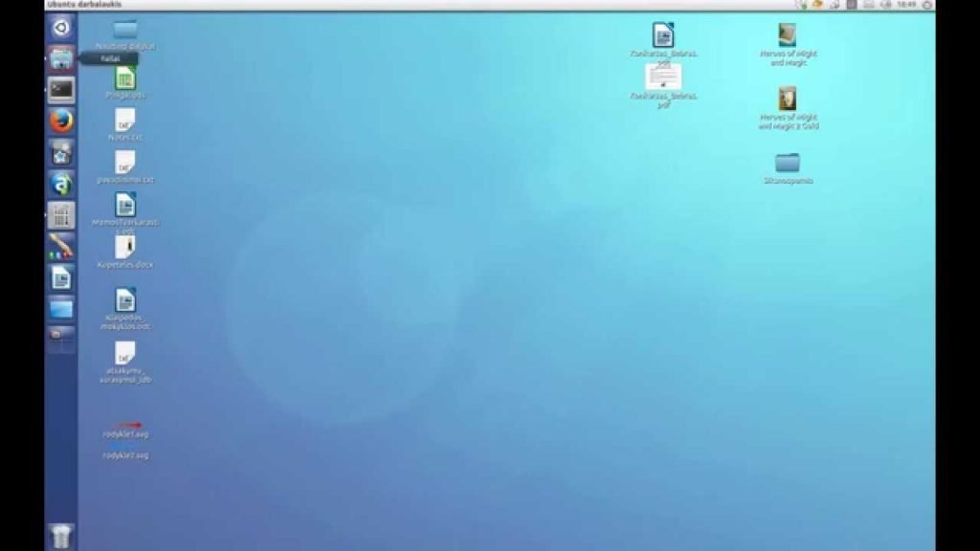Viewport: 980px width, 551px height.
Task: Click the leftmost tray indicator in top panel
Action: [x=801, y=5]
